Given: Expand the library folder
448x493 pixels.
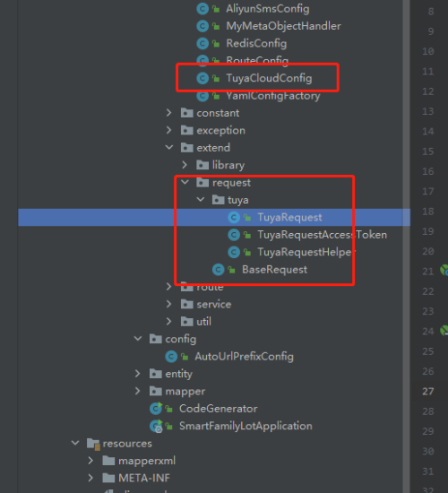Looking at the screenshot, I should tap(185, 165).
